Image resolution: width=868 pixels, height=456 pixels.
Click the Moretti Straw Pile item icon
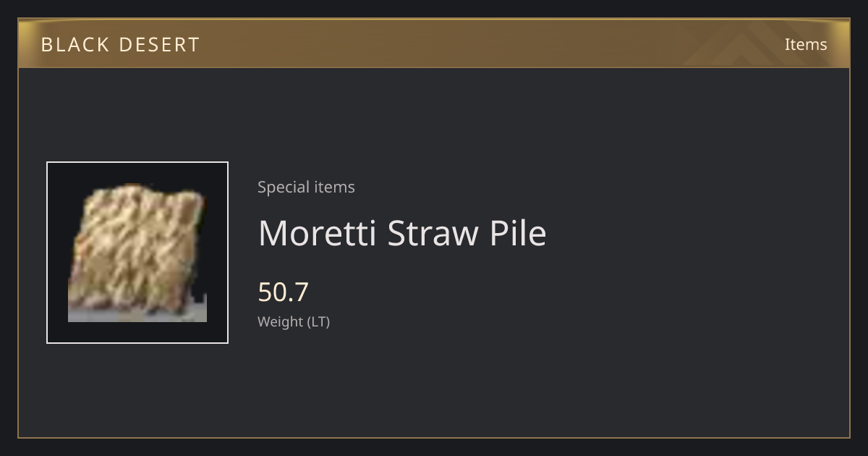pos(137,253)
